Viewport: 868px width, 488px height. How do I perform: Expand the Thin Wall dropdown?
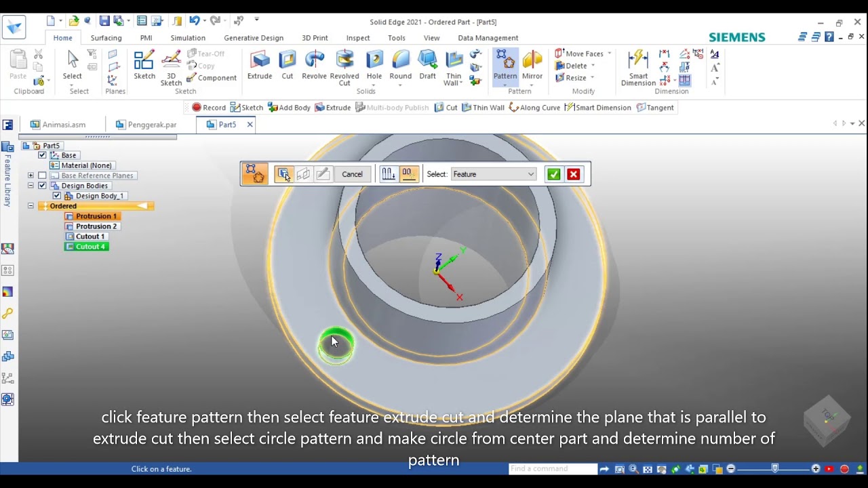[x=461, y=83]
